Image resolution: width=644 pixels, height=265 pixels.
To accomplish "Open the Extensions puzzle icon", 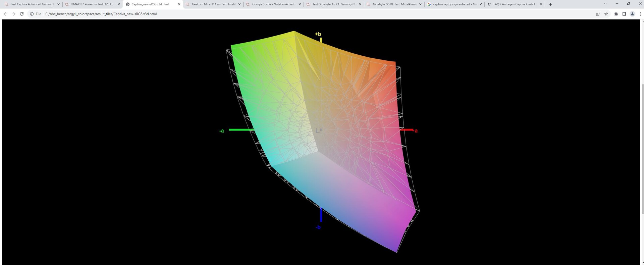I will coord(616,14).
